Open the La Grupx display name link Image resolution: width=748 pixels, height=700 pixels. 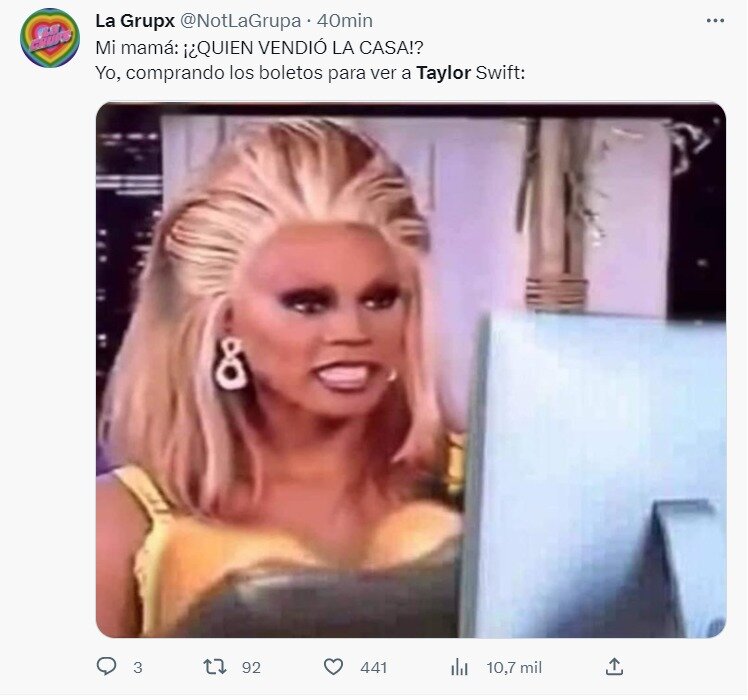tap(135, 21)
